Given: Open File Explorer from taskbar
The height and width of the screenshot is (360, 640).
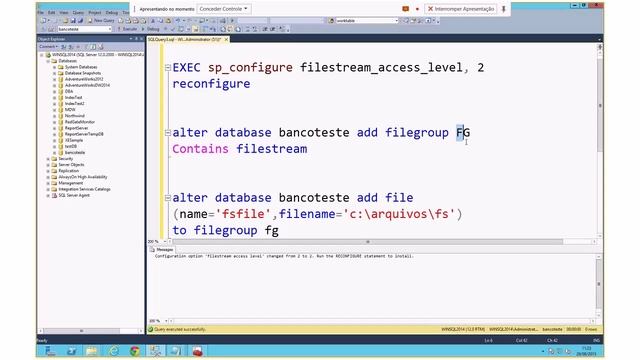Looking at the screenshot, I should [x=92, y=350].
